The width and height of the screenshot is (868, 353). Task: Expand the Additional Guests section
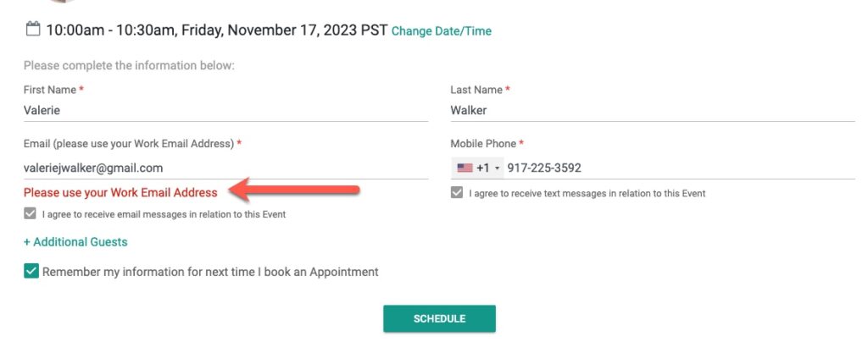pos(75,242)
